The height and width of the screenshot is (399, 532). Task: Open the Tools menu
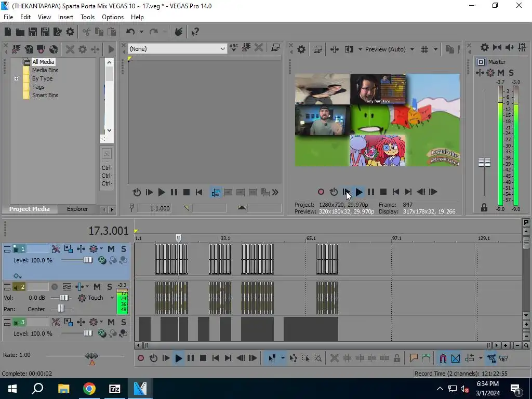87,17
